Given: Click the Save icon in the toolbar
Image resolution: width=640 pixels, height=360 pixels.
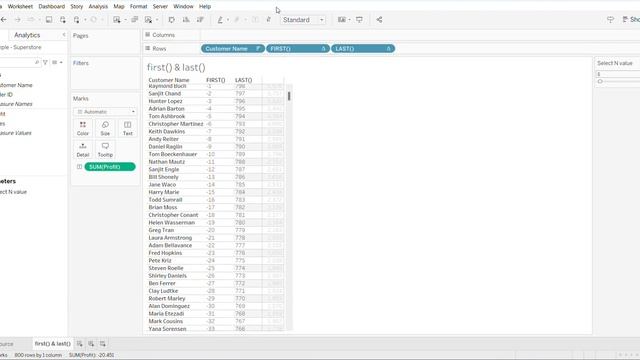Looking at the screenshot, I should point(49,20).
